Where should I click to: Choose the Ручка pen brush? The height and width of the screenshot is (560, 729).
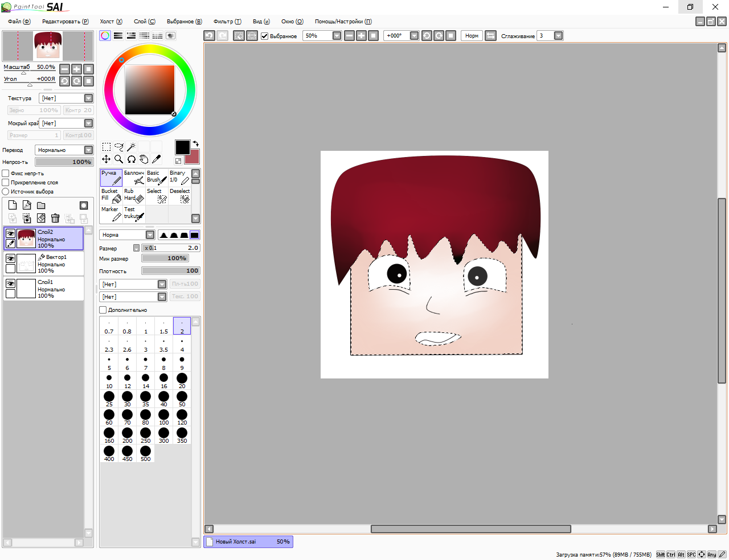click(x=111, y=178)
